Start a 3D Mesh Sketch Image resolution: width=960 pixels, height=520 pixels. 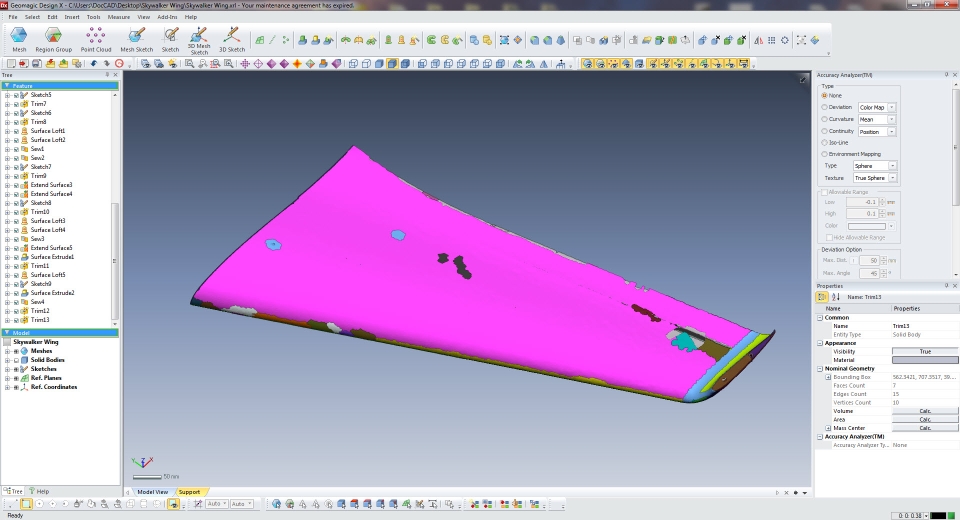(198, 40)
